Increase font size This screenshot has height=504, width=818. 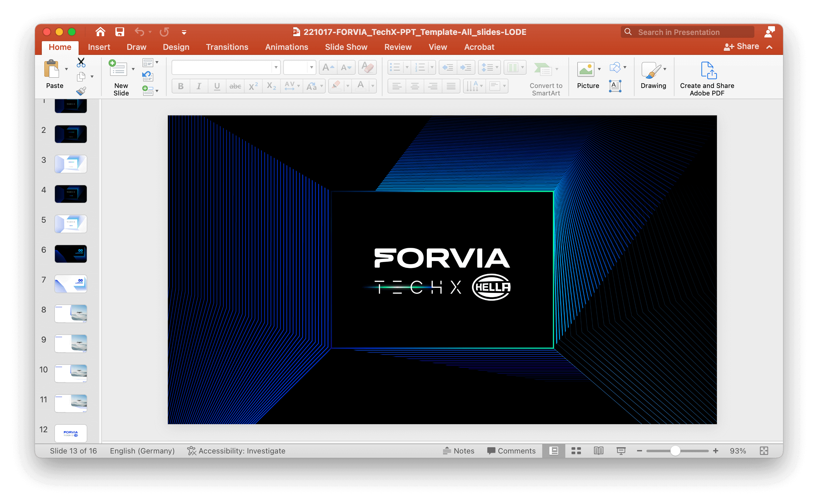pyautogui.click(x=328, y=68)
